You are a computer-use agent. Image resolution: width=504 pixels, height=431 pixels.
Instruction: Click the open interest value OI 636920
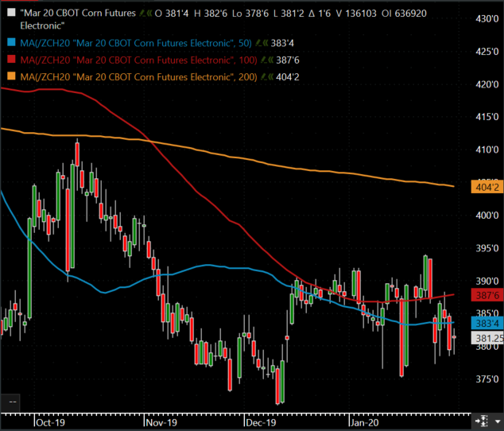pos(404,14)
